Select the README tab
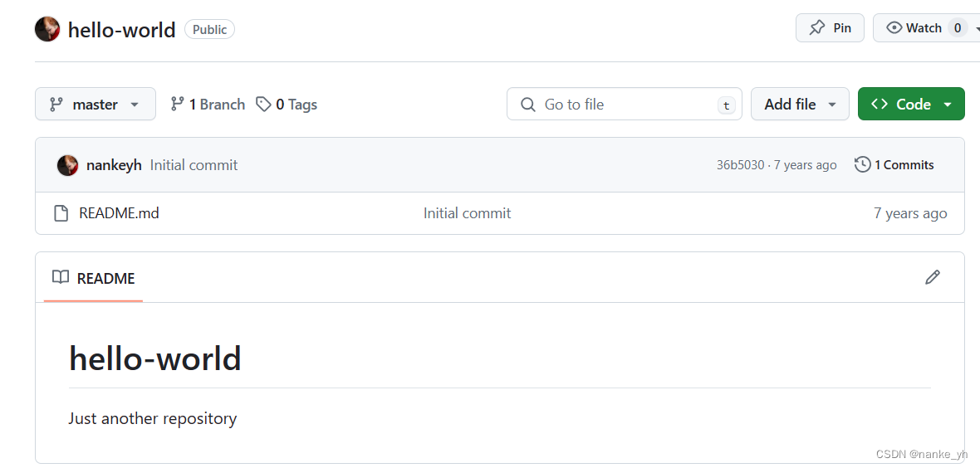 [94, 278]
